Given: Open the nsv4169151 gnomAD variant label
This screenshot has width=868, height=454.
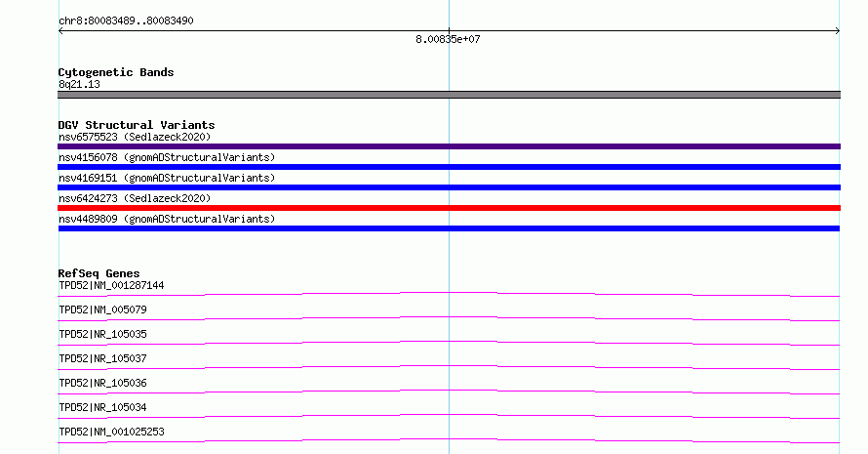Looking at the screenshot, I should [167, 178].
